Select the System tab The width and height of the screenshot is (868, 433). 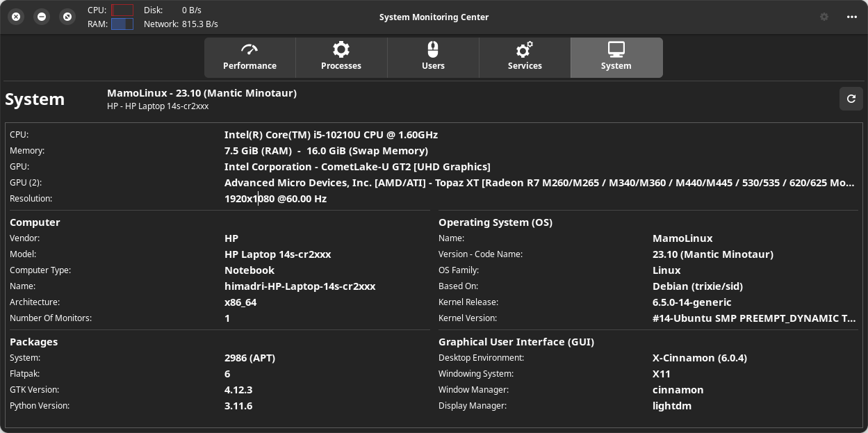(x=616, y=58)
